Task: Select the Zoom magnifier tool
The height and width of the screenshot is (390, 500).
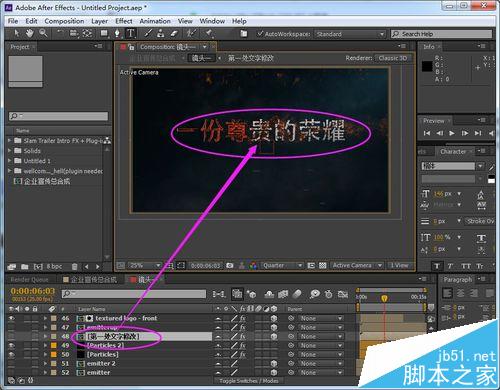Action: pos(43,33)
